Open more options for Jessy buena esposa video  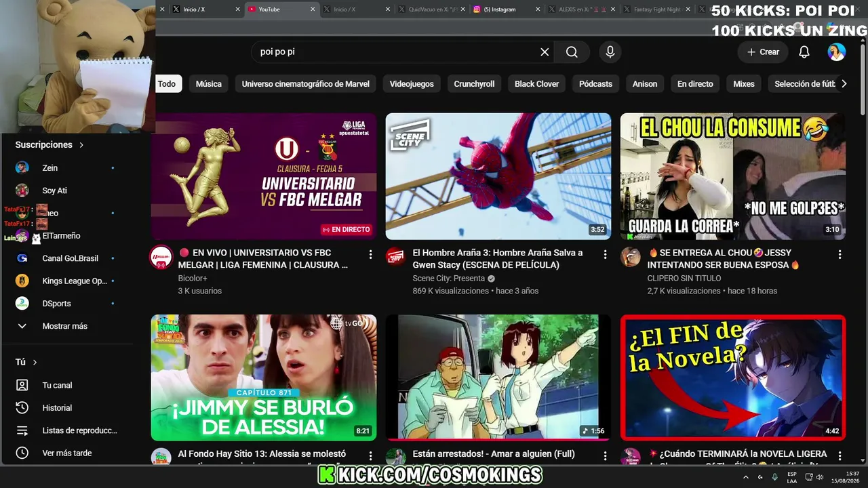click(x=840, y=254)
